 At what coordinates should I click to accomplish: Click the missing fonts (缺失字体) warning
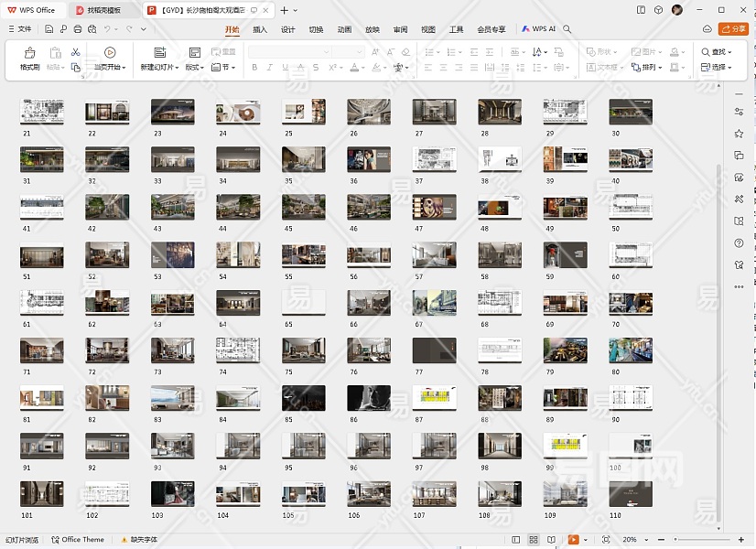pos(139,540)
